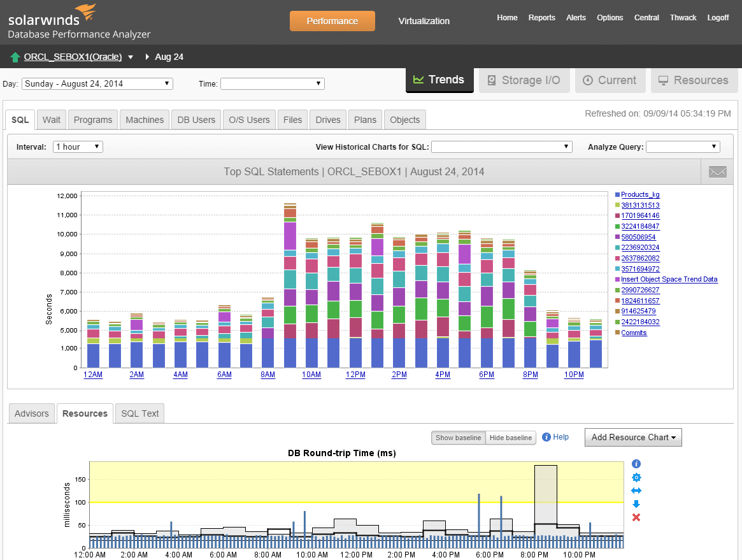Switch to the Wait tab
Image resolution: width=742 pixels, height=560 pixels.
[51, 119]
